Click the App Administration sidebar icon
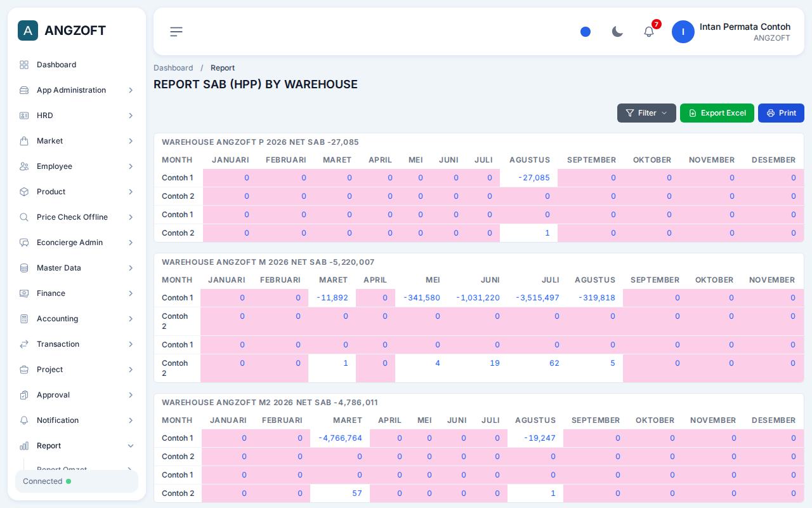Screen dimensions: 812x508 [24, 90]
